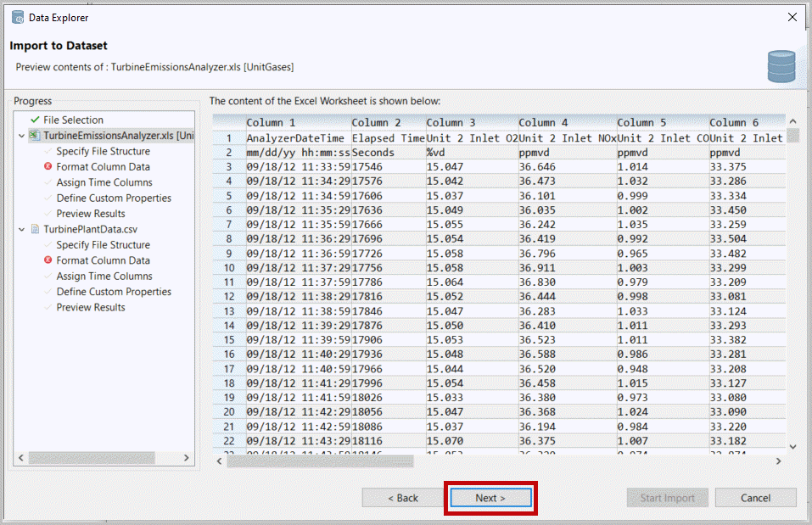Collapse the TurbineEmissionsAnalyzer.xls tree node
This screenshot has width=812, height=525.
[21, 136]
